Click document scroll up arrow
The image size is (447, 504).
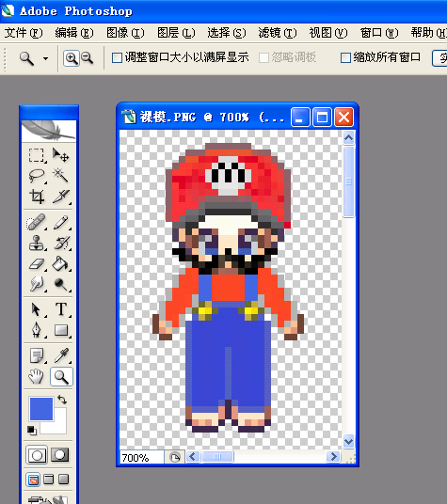348,138
